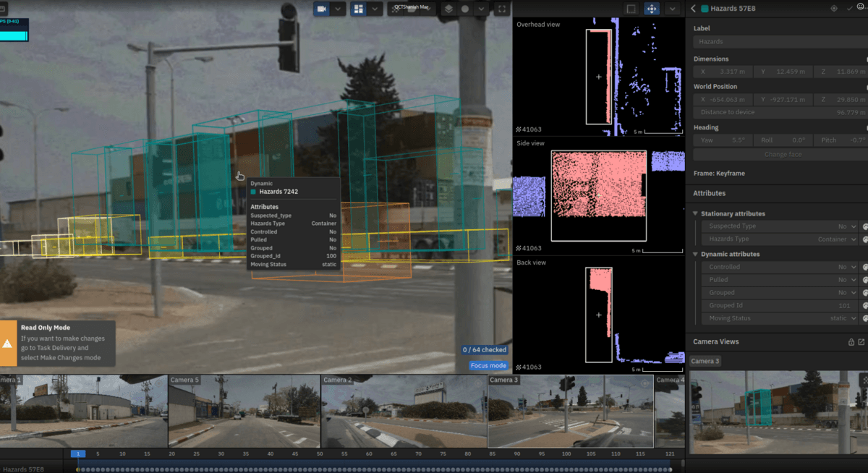Image resolution: width=868 pixels, height=473 pixels.
Task: Open the Suspected Type dropdown
Action: click(778, 226)
